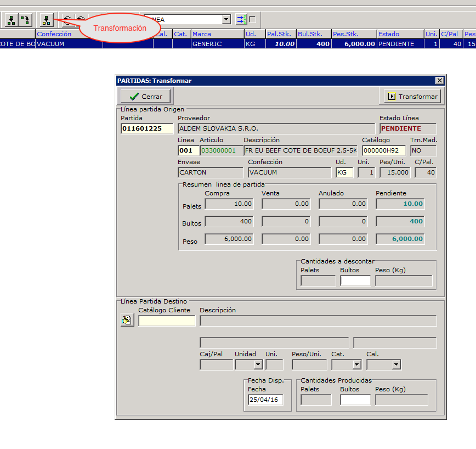Open the Cal. dropdown in destination line
476x449 pixels.
click(396, 364)
